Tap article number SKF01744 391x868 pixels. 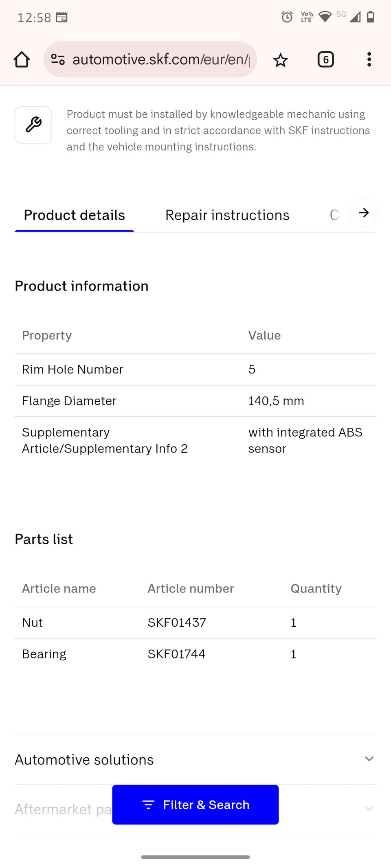pyautogui.click(x=176, y=654)
